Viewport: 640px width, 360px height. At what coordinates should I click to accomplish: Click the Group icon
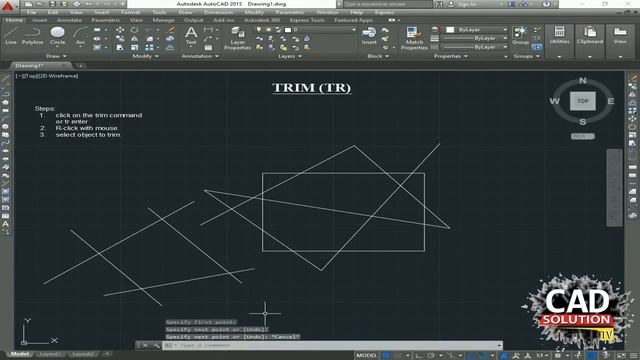tap(520, 36)
